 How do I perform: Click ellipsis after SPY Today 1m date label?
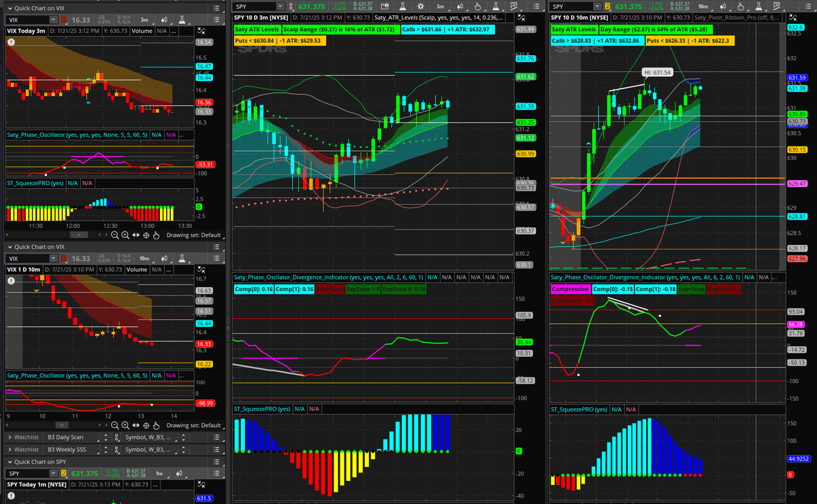point(155,485)
